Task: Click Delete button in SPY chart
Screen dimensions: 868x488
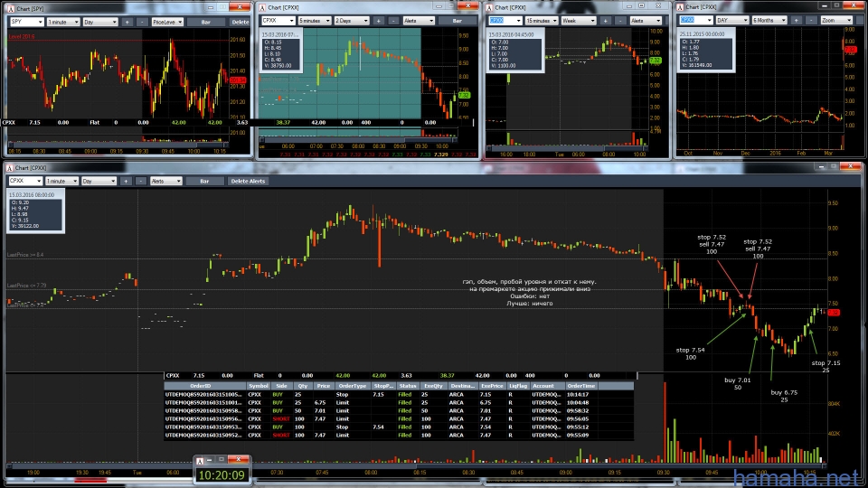Action: 240,22
